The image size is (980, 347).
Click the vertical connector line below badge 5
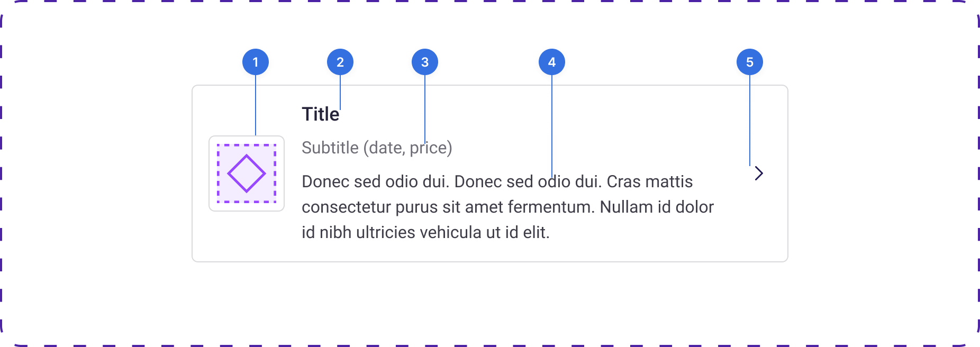pyautogui.click(x=750, y=122)
